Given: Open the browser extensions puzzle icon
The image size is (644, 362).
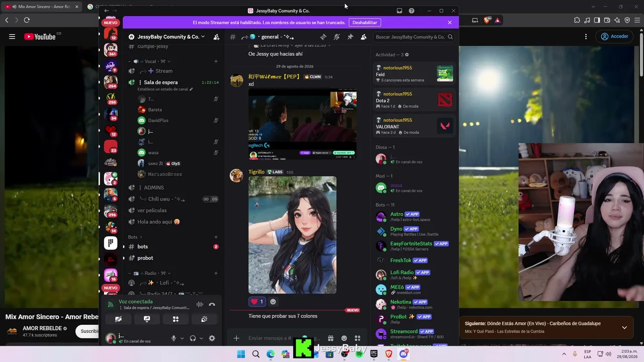Looking at the screenshot, I should [x=577, y=20].
